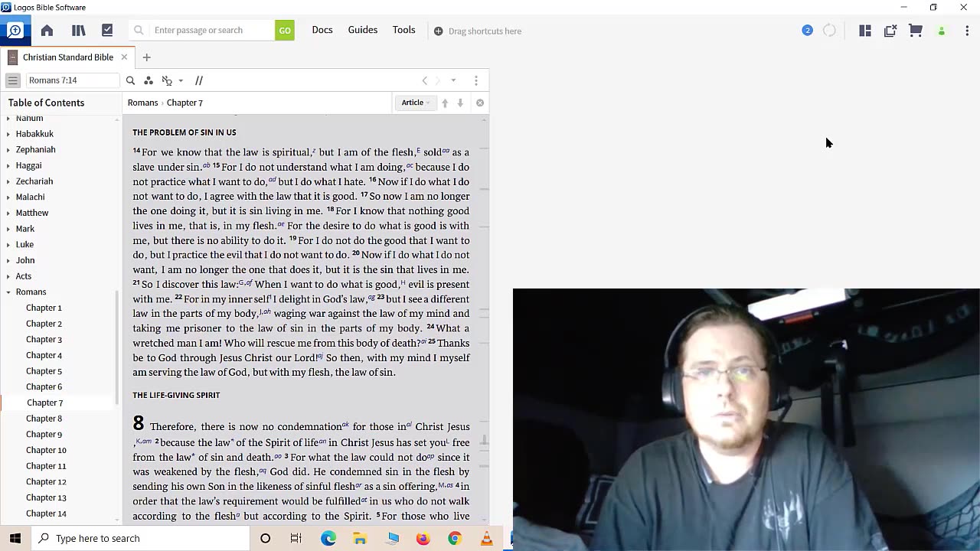Click the Chapter 7 breadcrumb link
Image resolution: width=980 pixels, height=551 pixels.
[185, 103]
